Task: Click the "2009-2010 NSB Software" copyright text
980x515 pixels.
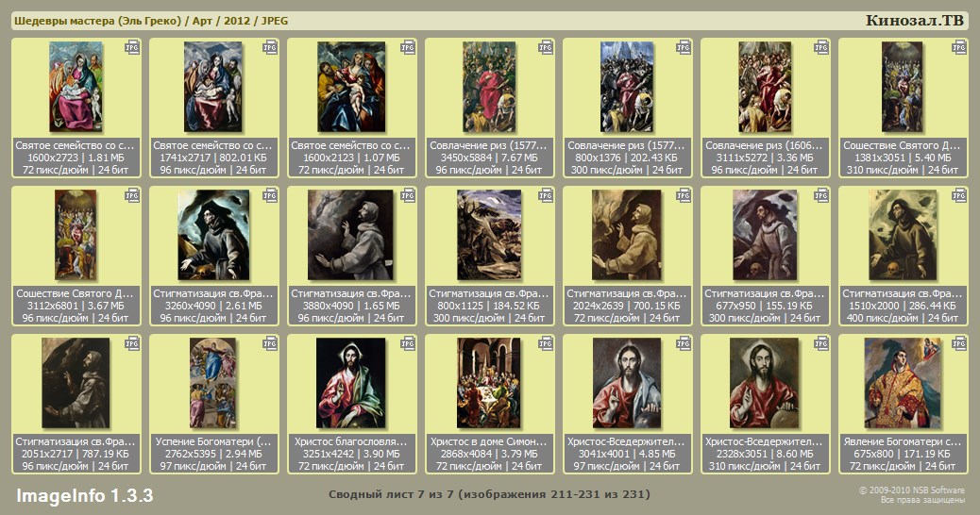Action: 912,490
